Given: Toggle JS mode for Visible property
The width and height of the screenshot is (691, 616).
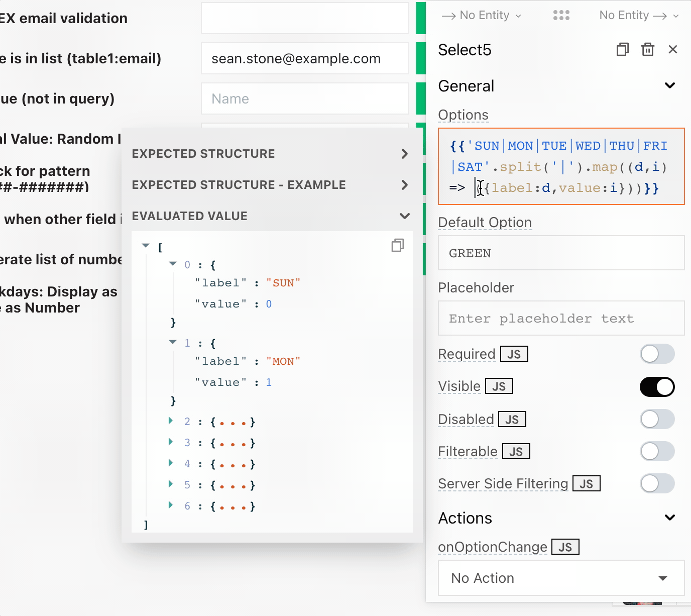Looking at the screenshot, I should click(499, 386).
